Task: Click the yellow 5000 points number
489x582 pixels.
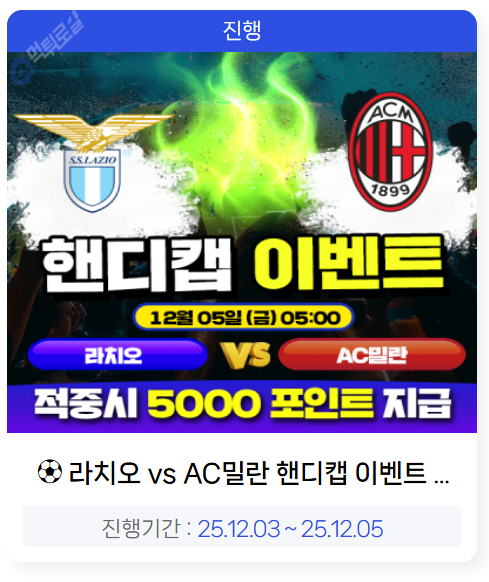Action: (203, 404)
